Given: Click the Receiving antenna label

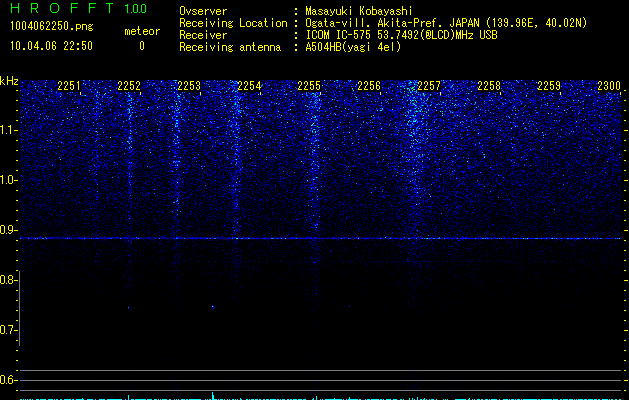Looking at the screenshot, I should coord(230,47).
